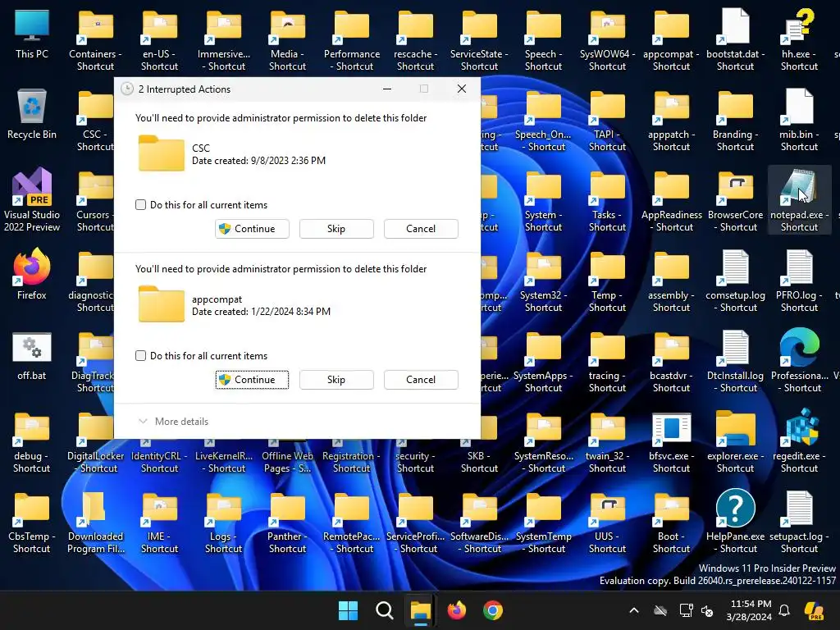Select the Downloaded Program Files shortcut
Image resolution: width=840 pixels, height=630 pixels.
click(x=95, y=521)
